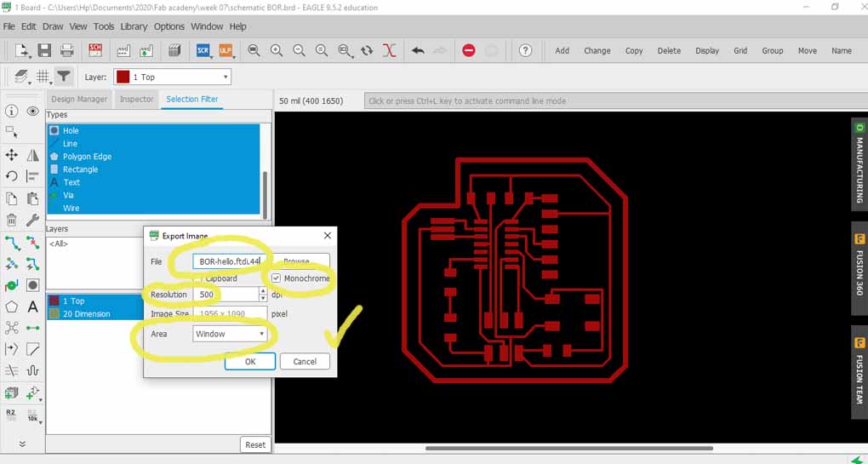Select the Hole type row

[153, 130]
